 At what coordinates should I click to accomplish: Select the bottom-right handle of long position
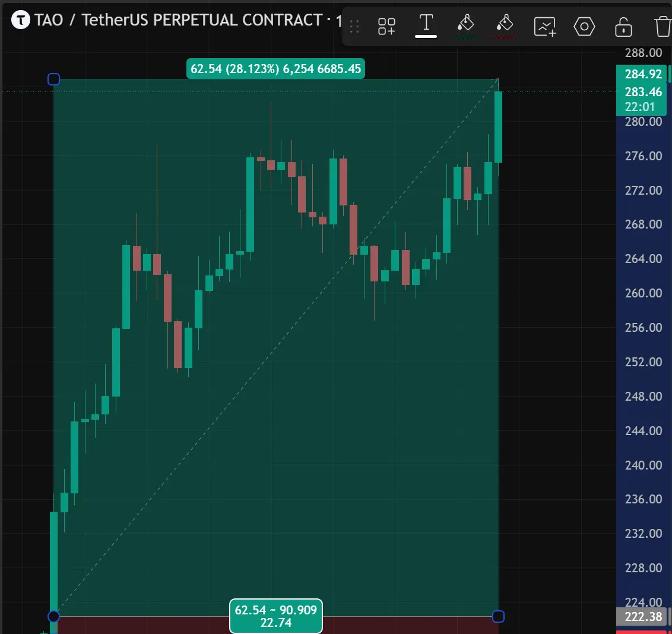coord(498,616)
